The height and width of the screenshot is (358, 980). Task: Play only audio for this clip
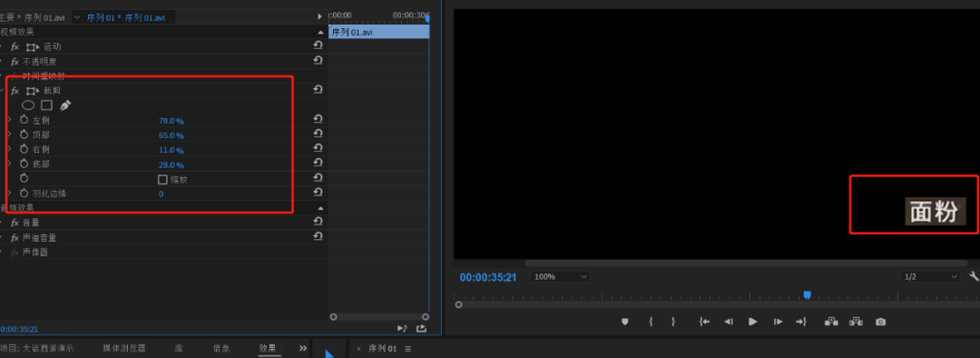click(403, 328)
